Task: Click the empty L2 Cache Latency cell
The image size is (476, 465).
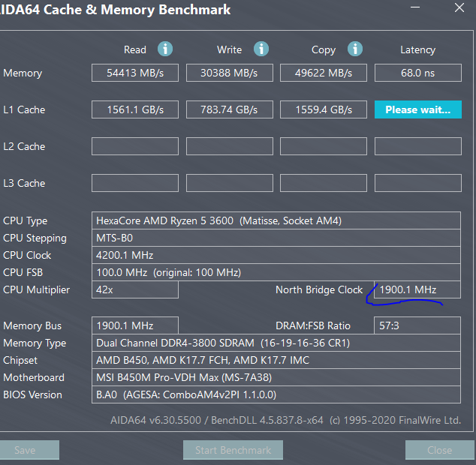Action: click(418, 146)
